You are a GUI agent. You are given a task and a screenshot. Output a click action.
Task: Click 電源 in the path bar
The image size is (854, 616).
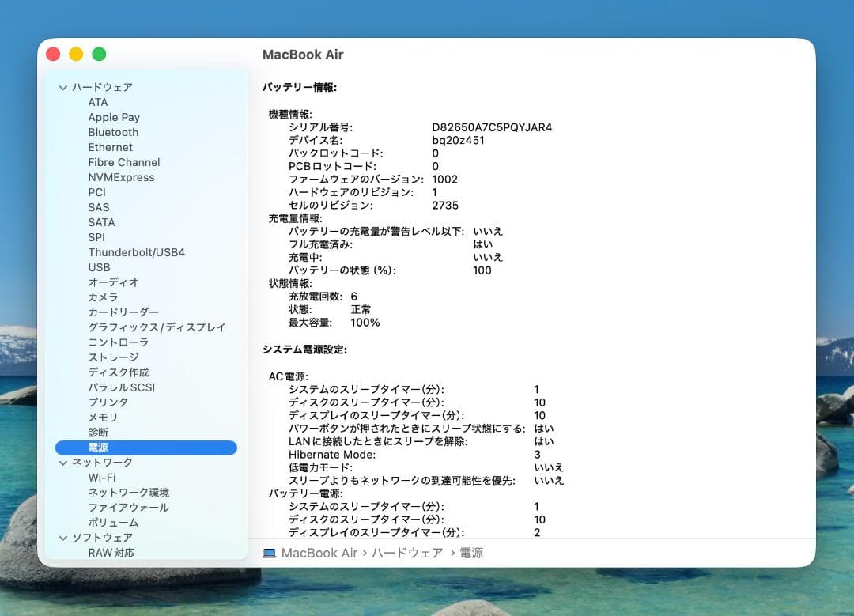coord(471,554)
